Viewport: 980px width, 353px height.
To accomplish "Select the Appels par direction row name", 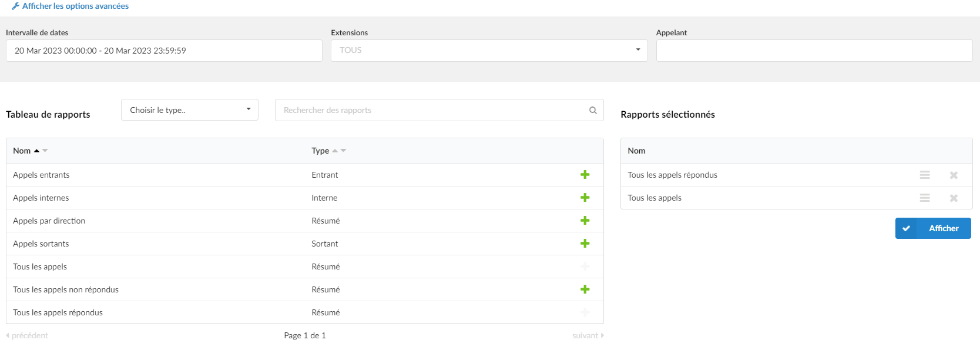I will (49, 221).
